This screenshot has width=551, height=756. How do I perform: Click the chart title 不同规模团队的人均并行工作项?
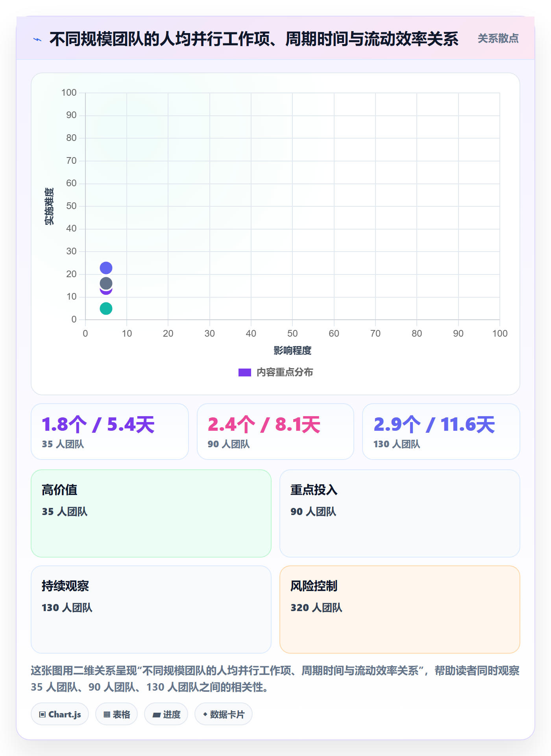[x=254, y=39]
